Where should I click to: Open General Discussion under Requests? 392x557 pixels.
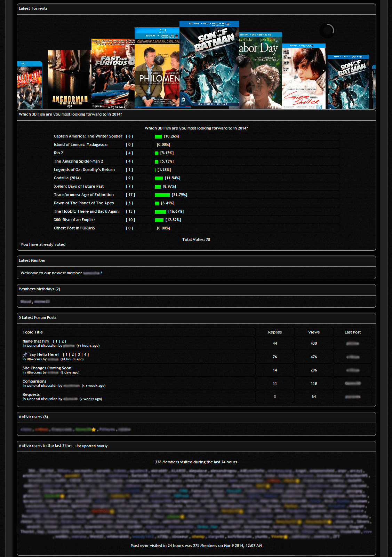coord(42,399)
